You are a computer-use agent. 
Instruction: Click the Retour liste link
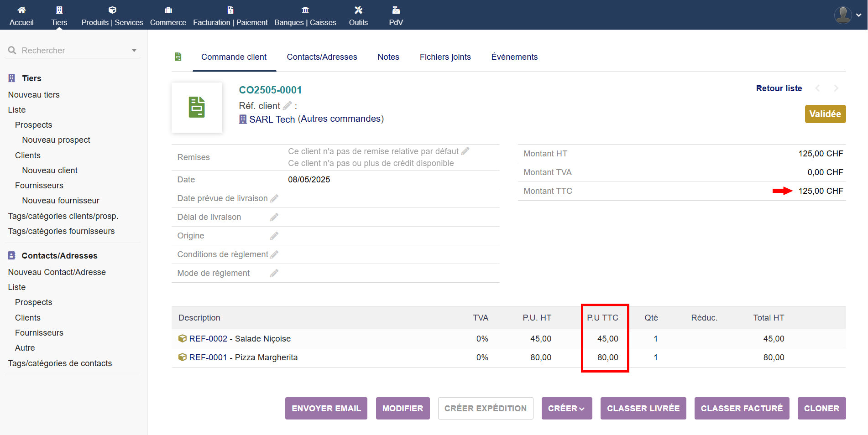tap(779, 88)
